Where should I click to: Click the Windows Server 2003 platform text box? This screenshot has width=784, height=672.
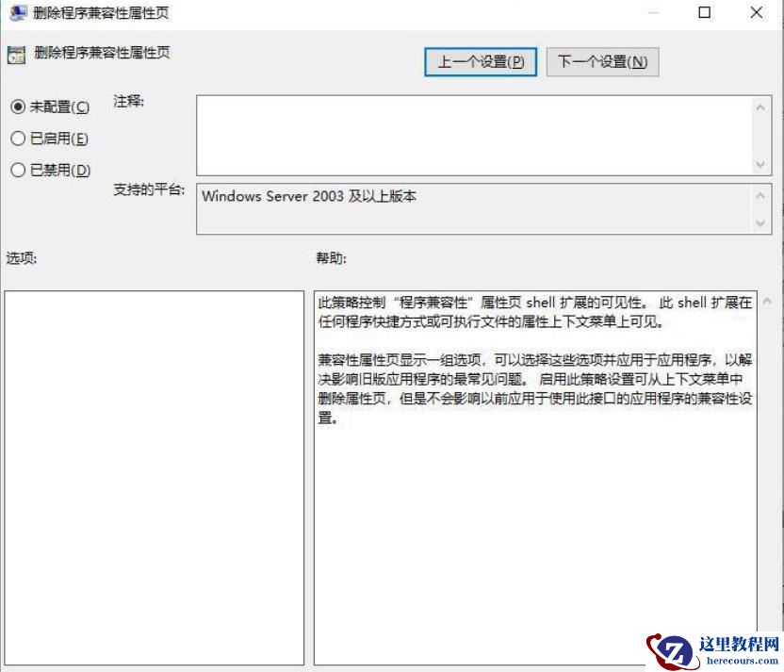point(424,209)
